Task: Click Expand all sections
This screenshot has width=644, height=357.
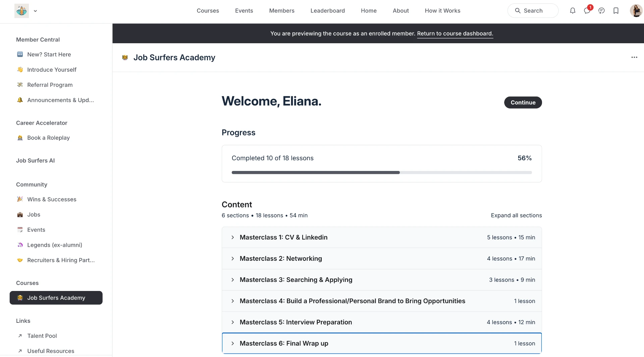Action: click(516, 215)
